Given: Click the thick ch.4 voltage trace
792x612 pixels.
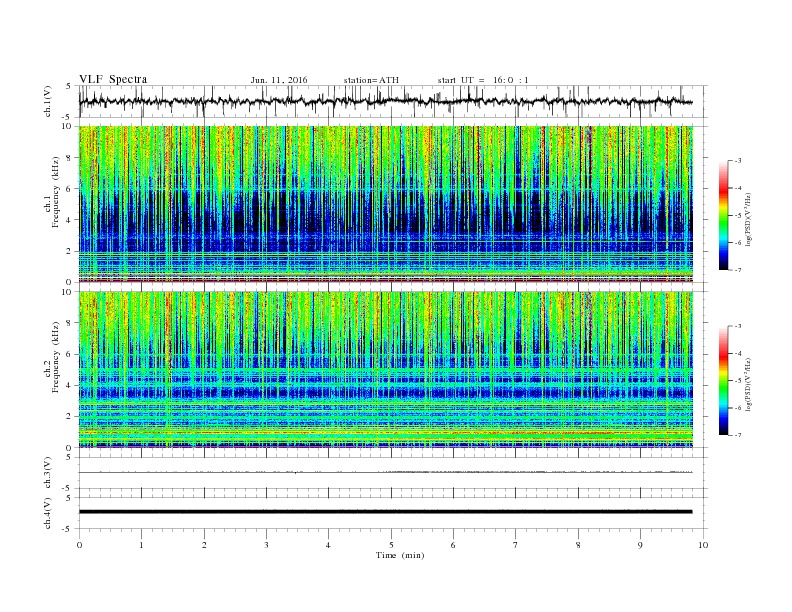Looking at the screenshot, I should [x=385, y=512].
